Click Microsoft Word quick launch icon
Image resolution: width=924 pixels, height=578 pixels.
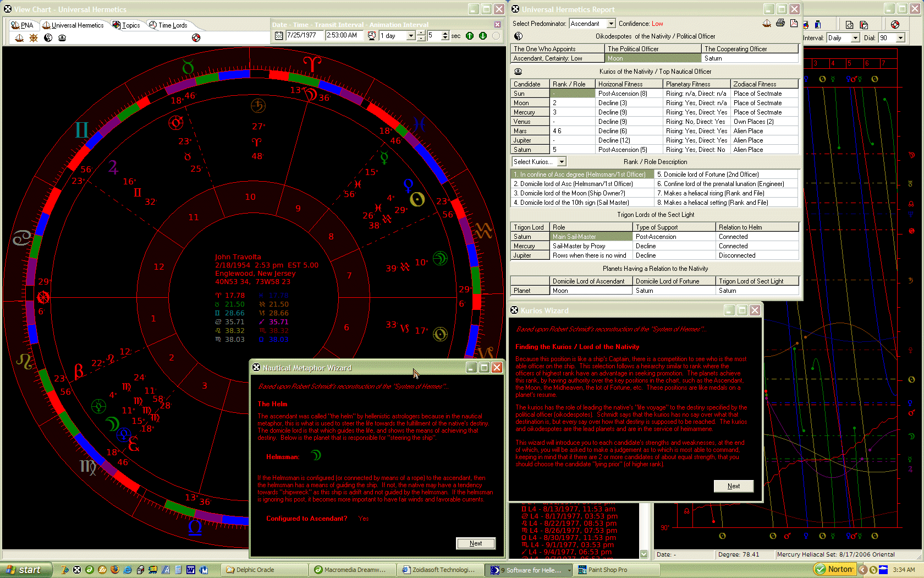pos(191,570)
